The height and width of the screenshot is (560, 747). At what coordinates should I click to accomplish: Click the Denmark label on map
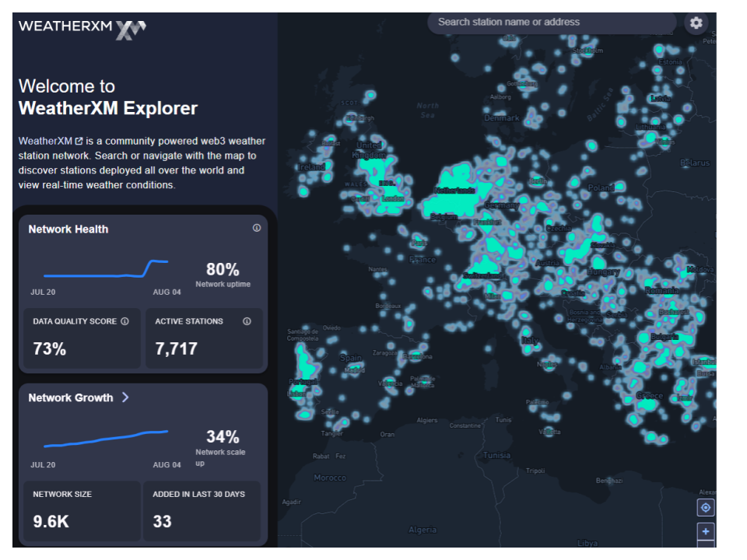tap(502, 117)
